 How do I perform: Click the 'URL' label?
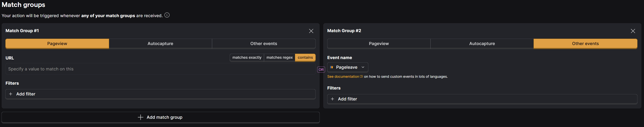(x=10, y=58)
